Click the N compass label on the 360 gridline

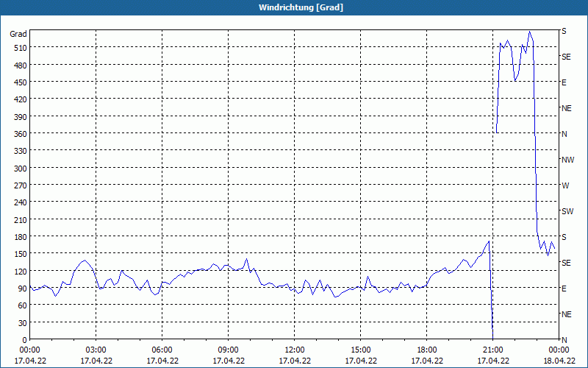tap(564, 134)
